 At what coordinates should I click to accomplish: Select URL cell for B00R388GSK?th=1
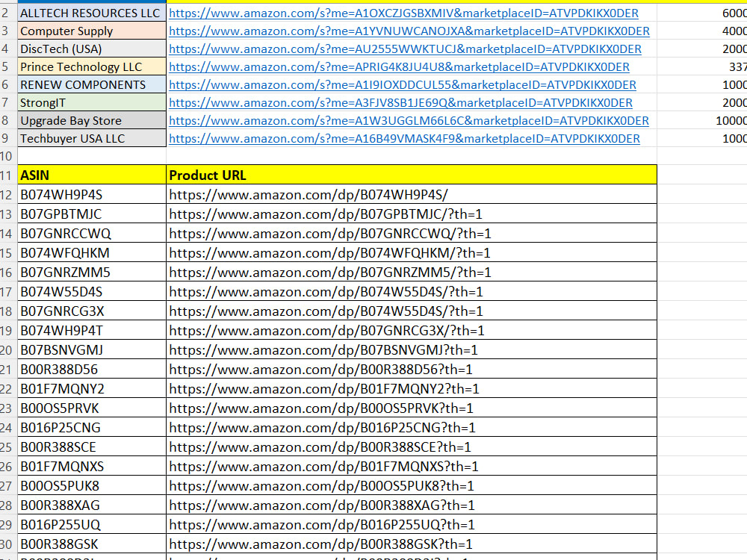click(x=412, y=544)
